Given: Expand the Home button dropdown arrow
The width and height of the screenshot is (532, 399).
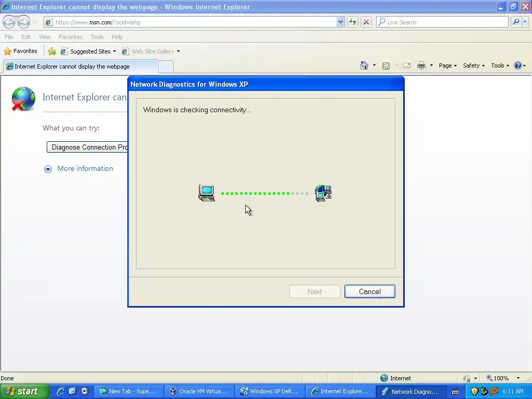Looking at the screenshot, I should coord(374,65).
